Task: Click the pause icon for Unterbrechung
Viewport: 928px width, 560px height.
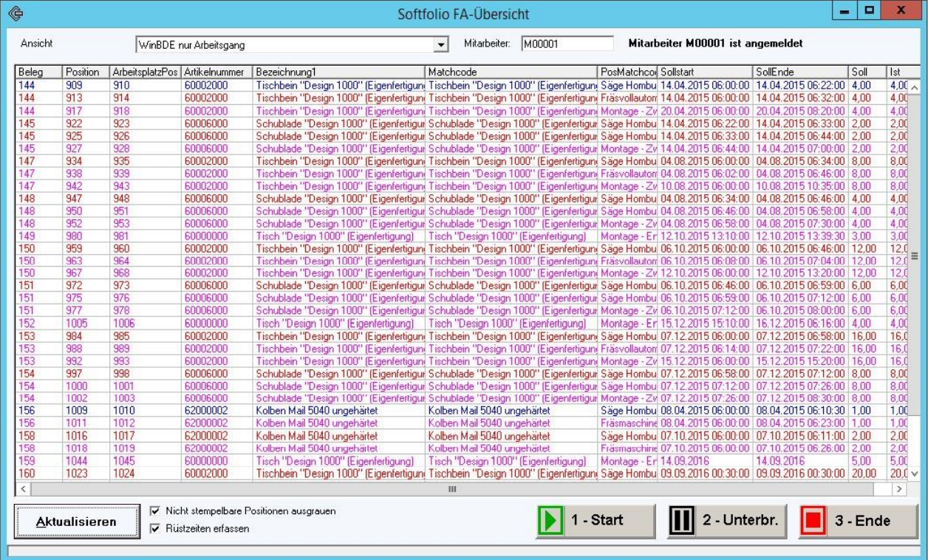Action: pyautogui.click(x=682, y=521)
